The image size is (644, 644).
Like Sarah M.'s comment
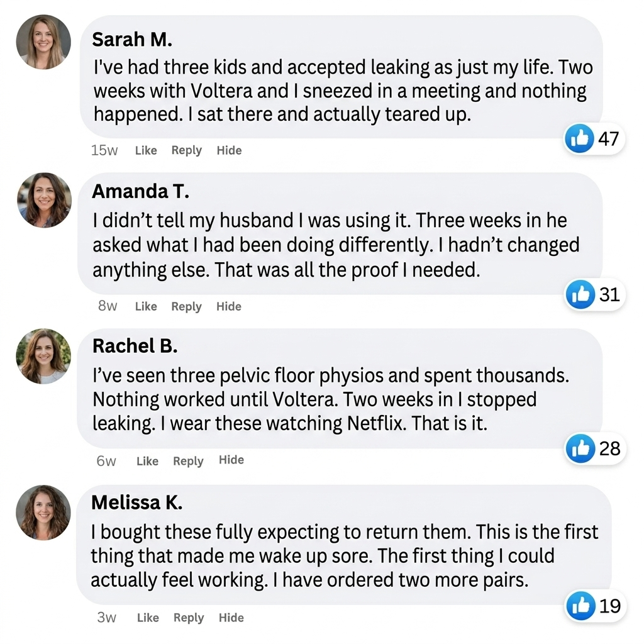click(x=146, y=150)
